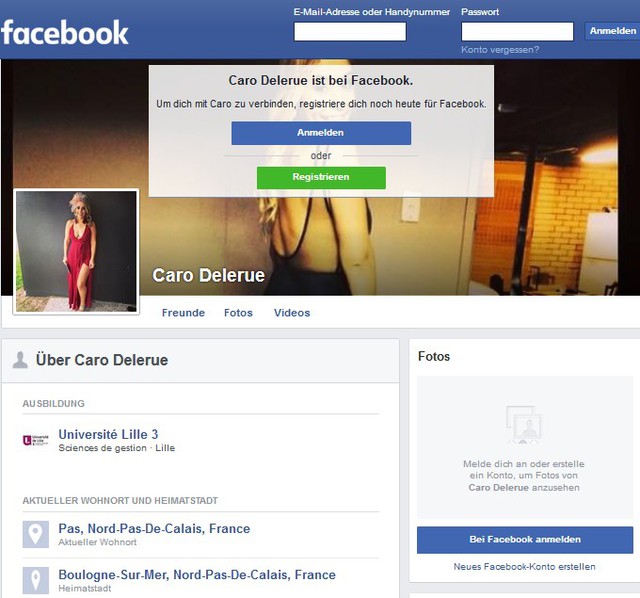Click the Facebook logo in header
Viewport: 640px width, 598px height.
(x=65, y=33)
